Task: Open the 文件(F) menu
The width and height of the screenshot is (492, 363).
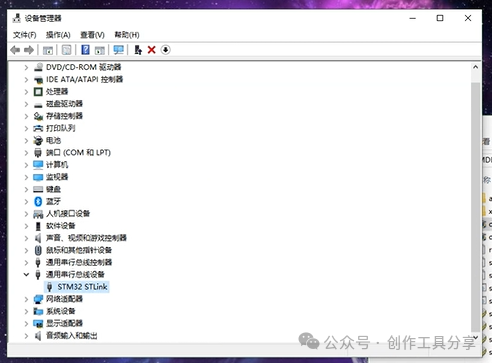Action: 25,35
